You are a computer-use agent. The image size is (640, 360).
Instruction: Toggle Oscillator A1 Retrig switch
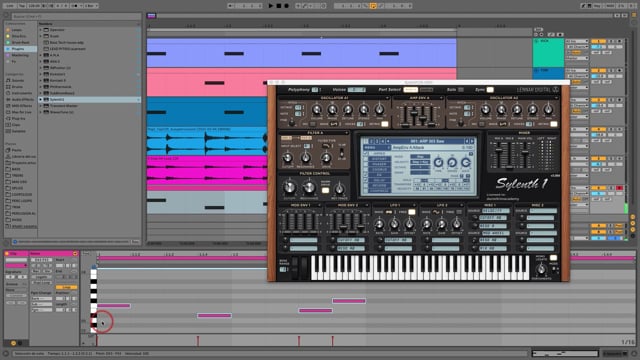385,124
